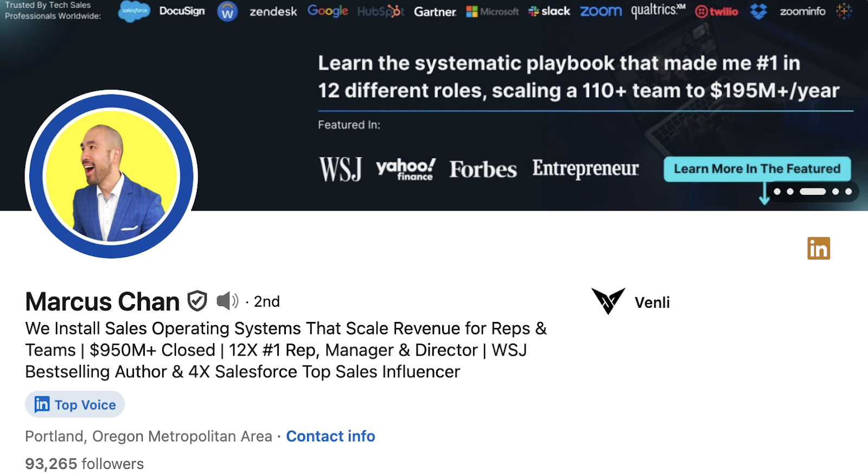Click the Salesforce cloud logo
Viewport: 868px width, 475px height.
(134, 11)
